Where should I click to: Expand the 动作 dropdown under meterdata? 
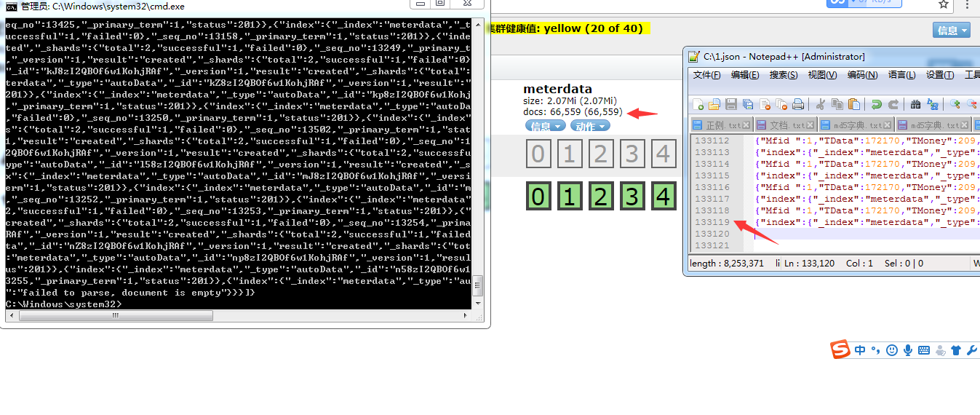(x=589, y=126)
